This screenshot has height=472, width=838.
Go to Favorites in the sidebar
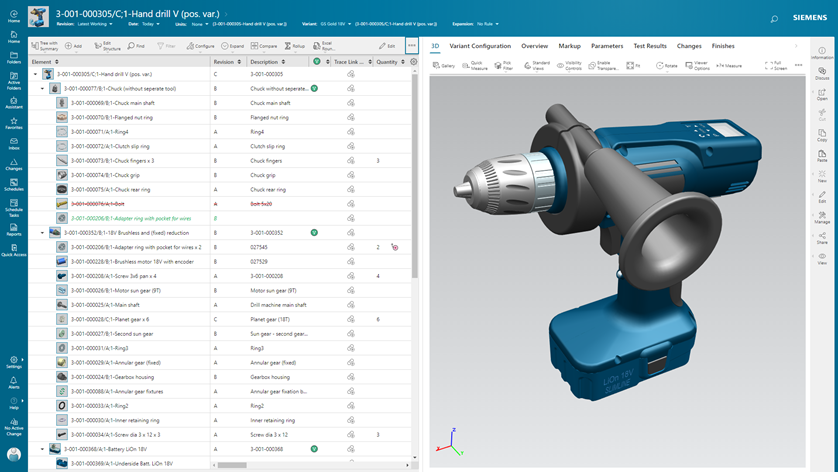14,123
